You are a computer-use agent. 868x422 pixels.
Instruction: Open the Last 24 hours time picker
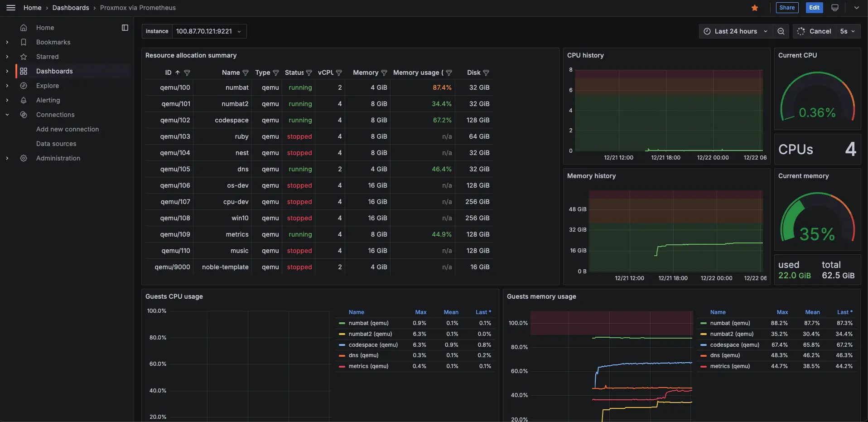coord(736,31)
